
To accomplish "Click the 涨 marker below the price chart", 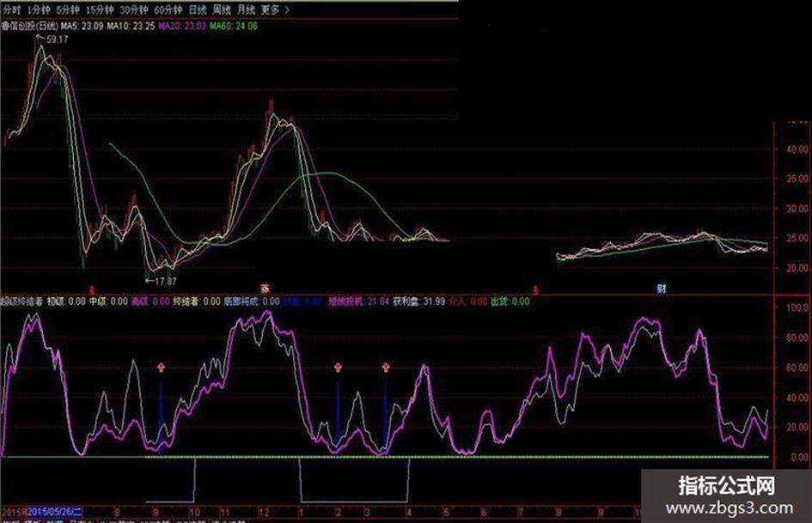I will click(265, 288).
